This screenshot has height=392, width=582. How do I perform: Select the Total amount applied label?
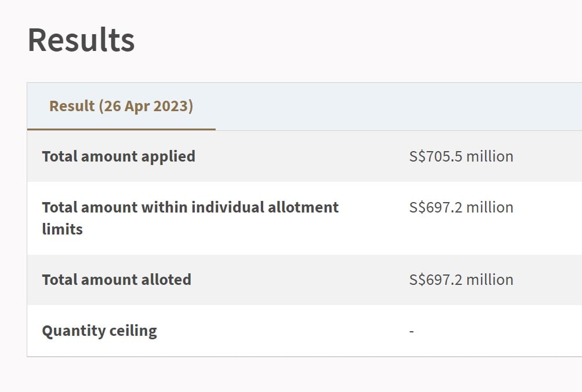coord(118,156)
